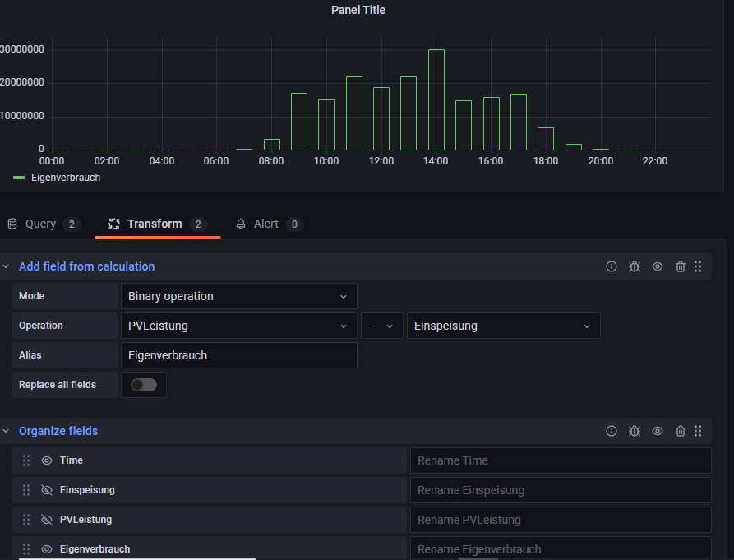Click info icon for Organize fields transform
Image resolution: width=734 pixels, height=560 pixels.
pos(612,431)
